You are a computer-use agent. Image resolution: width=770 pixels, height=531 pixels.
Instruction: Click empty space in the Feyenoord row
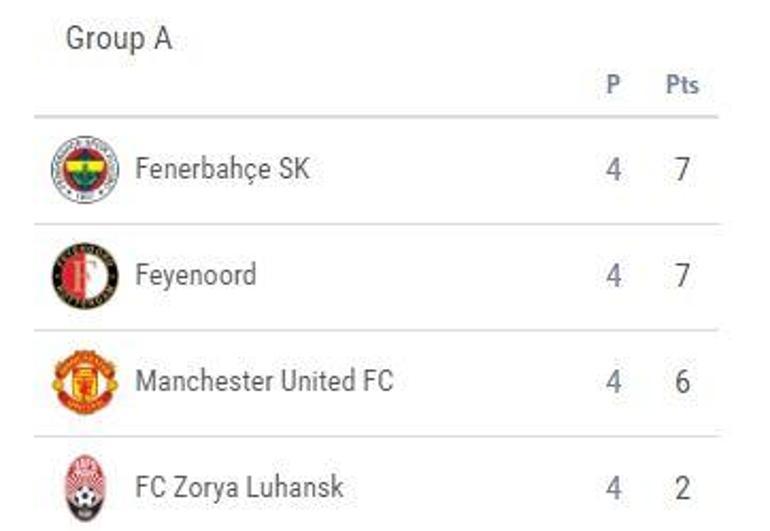(430, 276)
